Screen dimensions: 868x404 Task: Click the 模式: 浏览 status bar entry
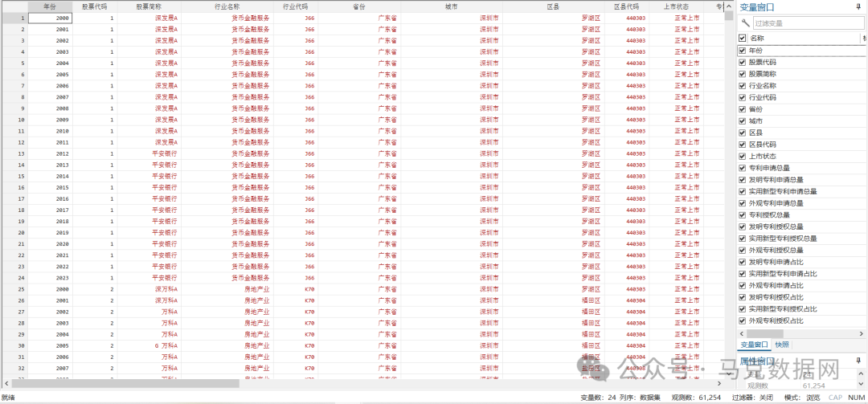(x=802, y=398)
